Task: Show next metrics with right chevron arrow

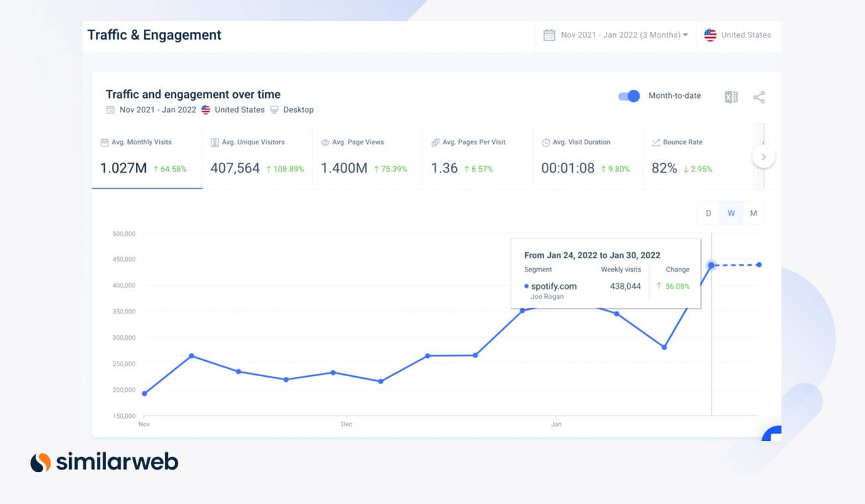Action: (764, 157)
